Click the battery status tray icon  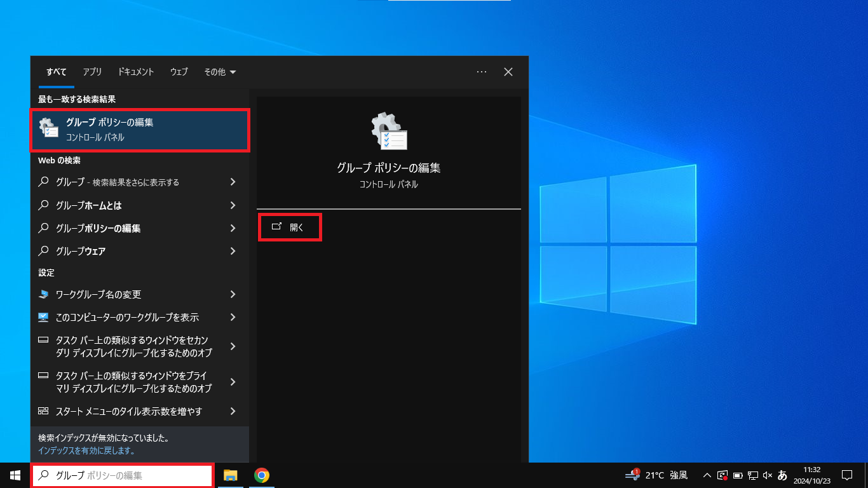(x=738, y=475)
